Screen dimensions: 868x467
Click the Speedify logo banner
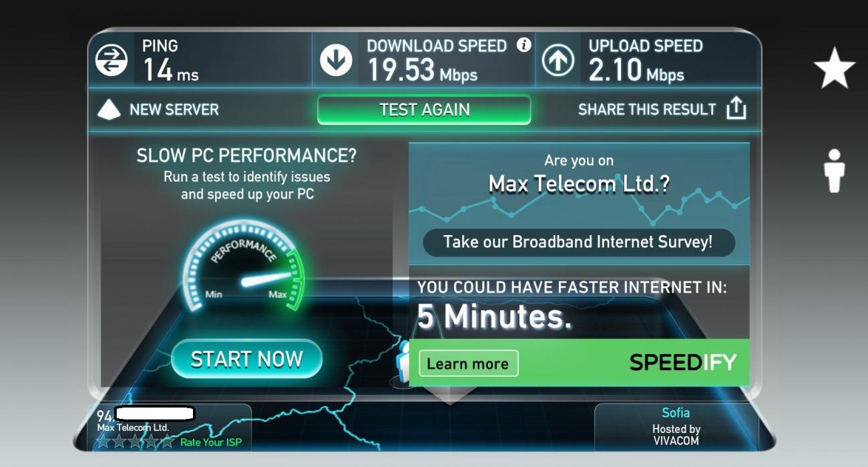[x=682, y=363]
